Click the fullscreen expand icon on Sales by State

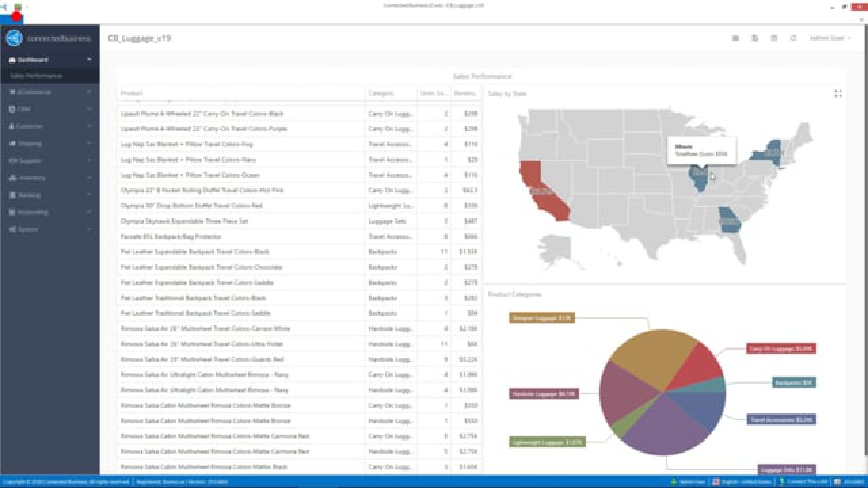[x=838, y=94]
